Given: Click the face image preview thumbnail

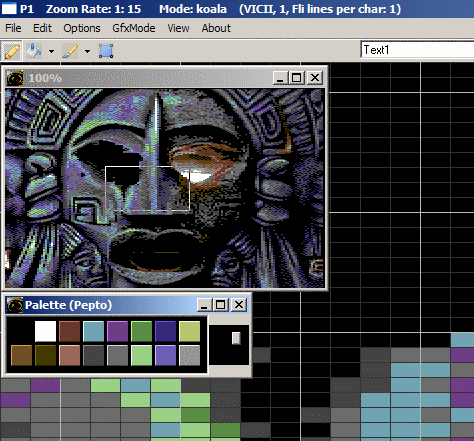Looking at the screenshot, I should pyautogui.click(x=165, y=188).
